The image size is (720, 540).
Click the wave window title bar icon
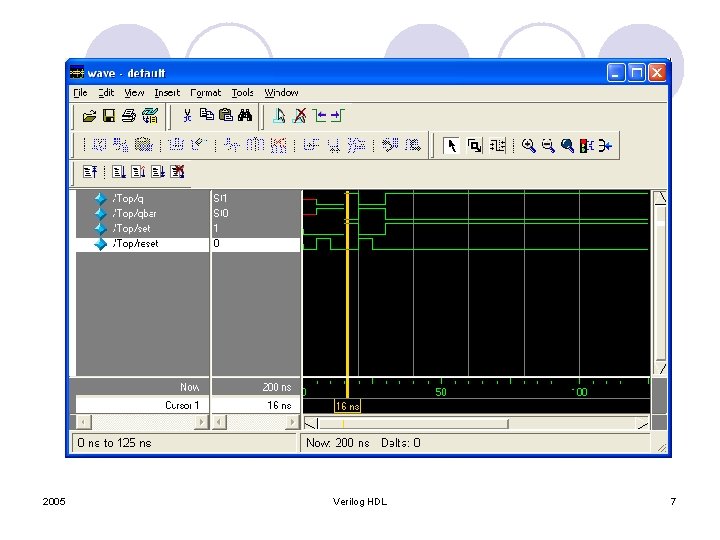pyautogui.click(x=77, y=73)
